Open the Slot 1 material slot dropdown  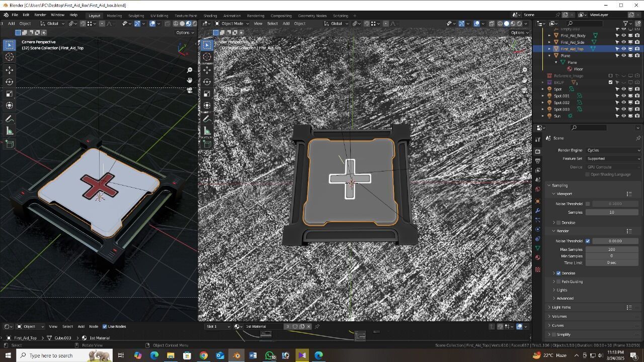218,327
